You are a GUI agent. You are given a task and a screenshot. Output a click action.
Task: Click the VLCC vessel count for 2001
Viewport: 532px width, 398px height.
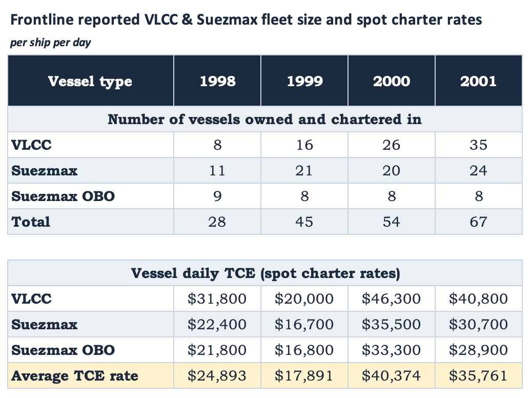479,145
